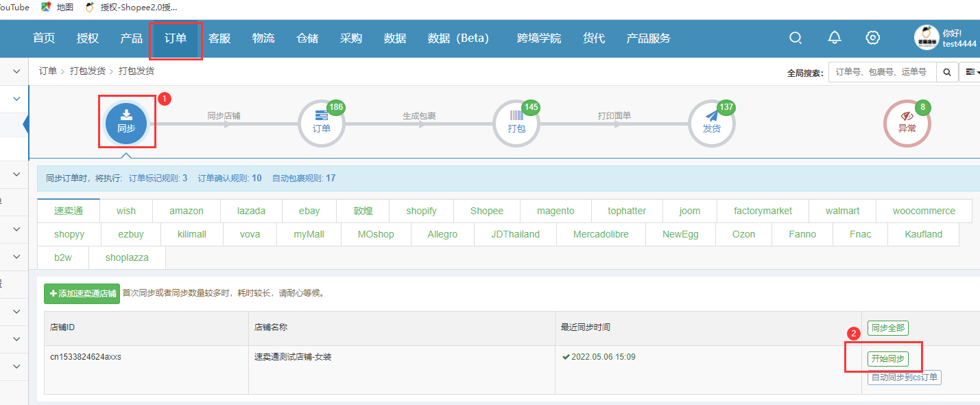Image resolution: width=980 pixels, height=405 pixels.
Task: Open the 订单 step with 186 badge
Action: click(x=322, y=124)
